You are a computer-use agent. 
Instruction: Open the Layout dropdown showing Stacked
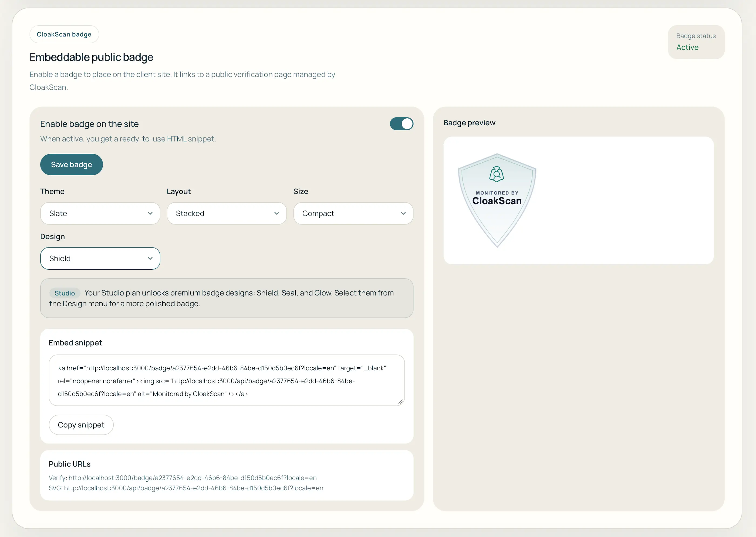click(226, 213)
